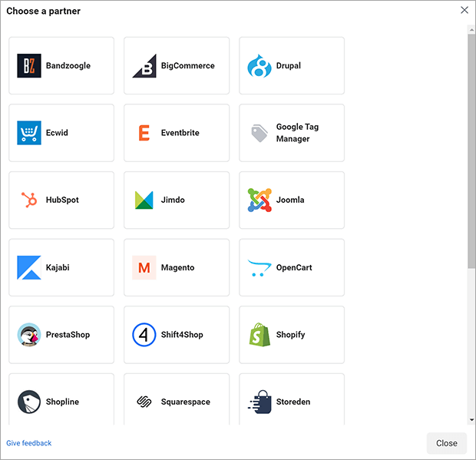Viewport: 476px width, 460px height.
Task: Choose Bandzoogle partner name text
Action: pyautogui.click(x=68, y=65)
